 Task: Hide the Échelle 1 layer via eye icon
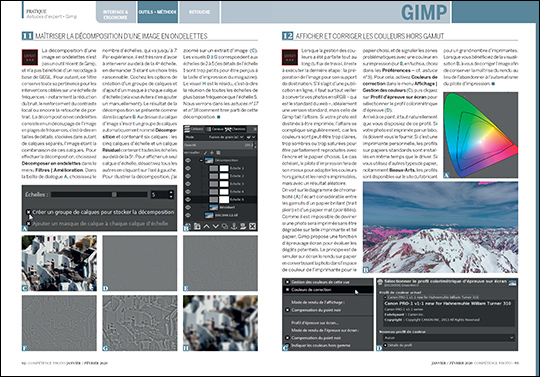tap(188, 168)
